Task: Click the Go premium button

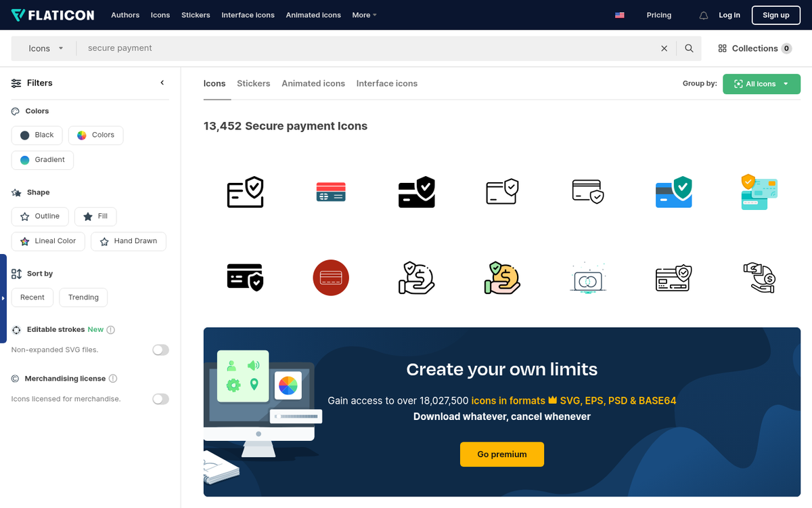Action: (501, 454)
